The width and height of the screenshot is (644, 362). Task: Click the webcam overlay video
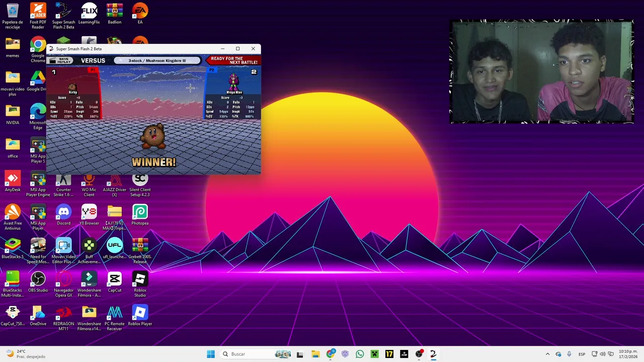[x=541, y=71]
